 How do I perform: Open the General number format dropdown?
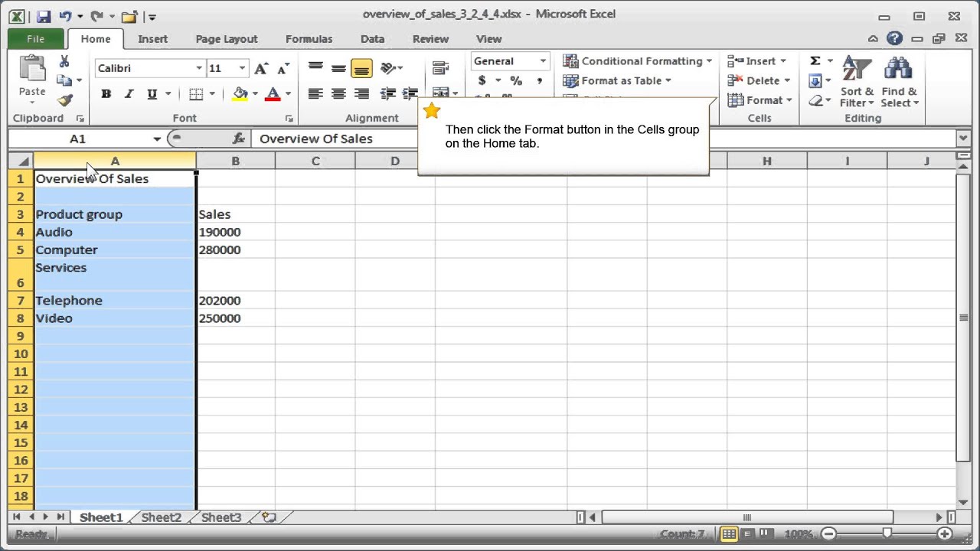coord(543,61)
